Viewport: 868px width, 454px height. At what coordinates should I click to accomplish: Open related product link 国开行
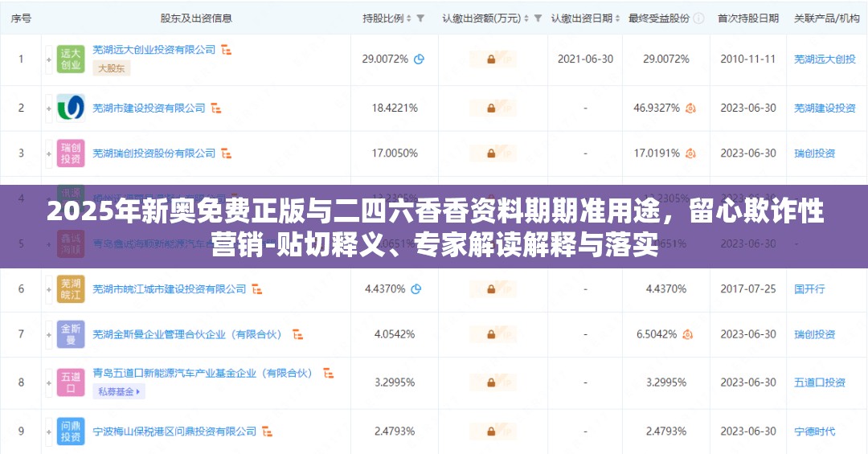click(809, 289)
